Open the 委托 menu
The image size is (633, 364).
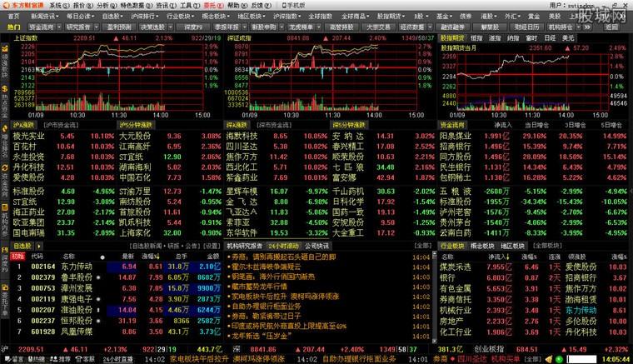(213, 5)
